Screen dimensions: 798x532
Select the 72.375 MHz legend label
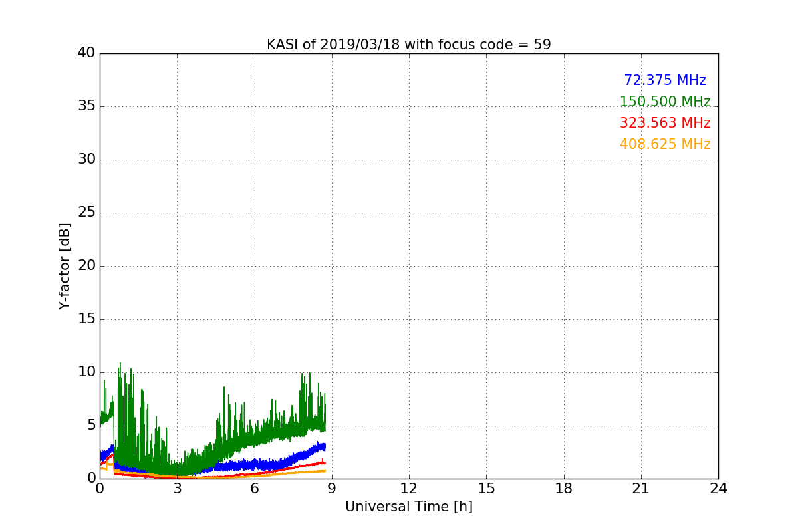665,80
